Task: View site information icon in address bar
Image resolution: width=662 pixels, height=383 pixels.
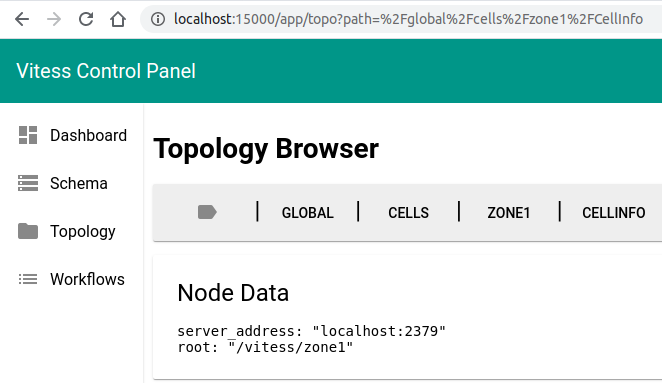Action: (x=158, y=19)
